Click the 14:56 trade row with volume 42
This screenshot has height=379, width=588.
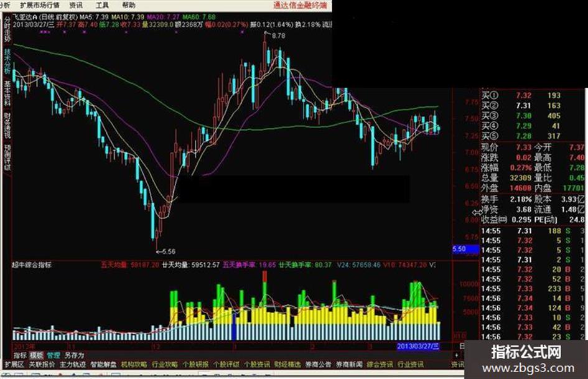tap(533, 327)
